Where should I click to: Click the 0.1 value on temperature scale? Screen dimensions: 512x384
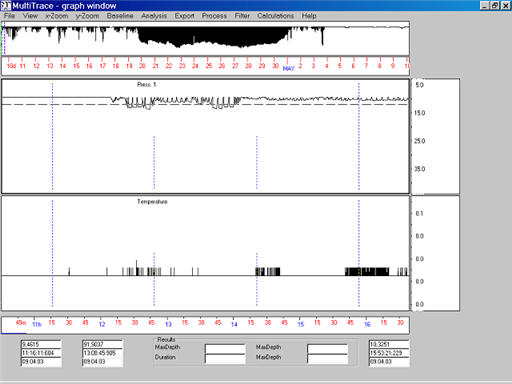tap(420, 213)
